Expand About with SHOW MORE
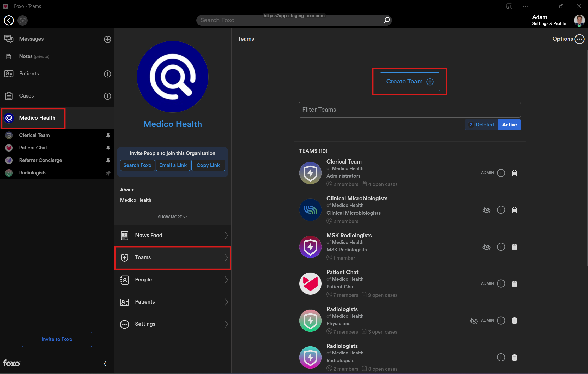Viewport: 588px width, 374px height. click(x=172, y=217)
